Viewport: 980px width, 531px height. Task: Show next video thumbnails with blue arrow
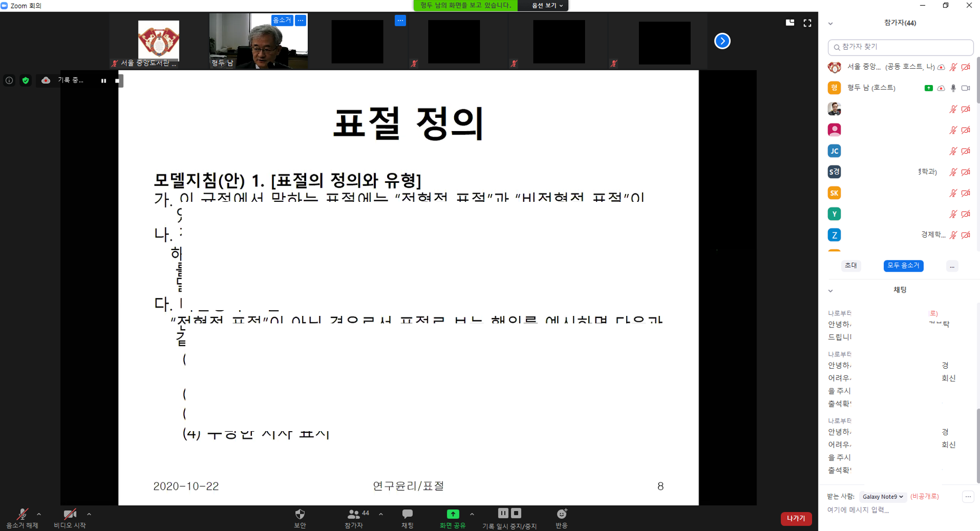click(x=722, y=41)
